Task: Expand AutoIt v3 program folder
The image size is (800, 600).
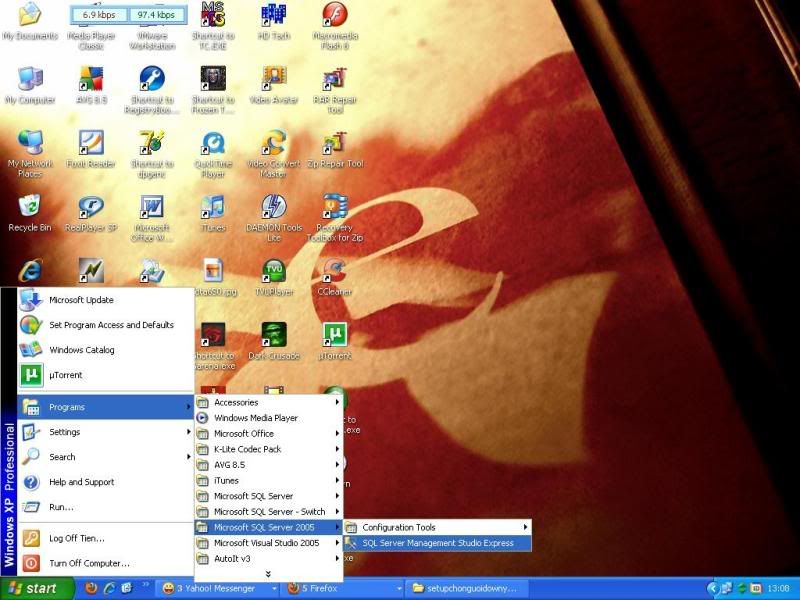Action: click(268, 559)
